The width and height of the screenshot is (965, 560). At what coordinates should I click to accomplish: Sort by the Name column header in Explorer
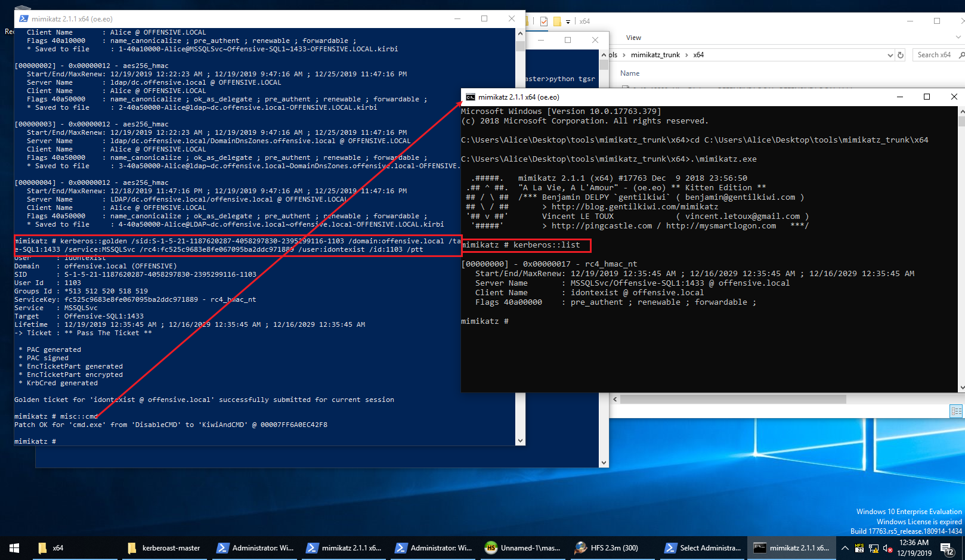(630, 73)
